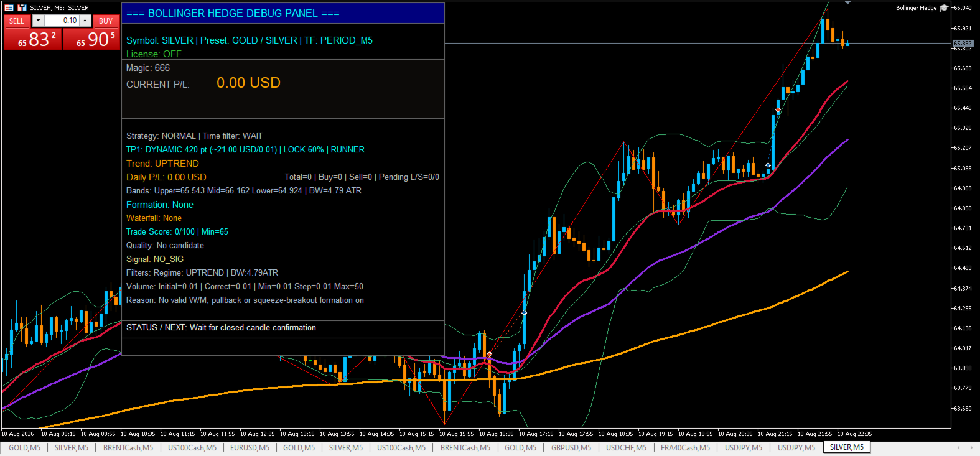This screenshot has width=980, height=456.
Task: Click the Bollinger Hedge expert advisor hat icon
Action: click(944, 8)
